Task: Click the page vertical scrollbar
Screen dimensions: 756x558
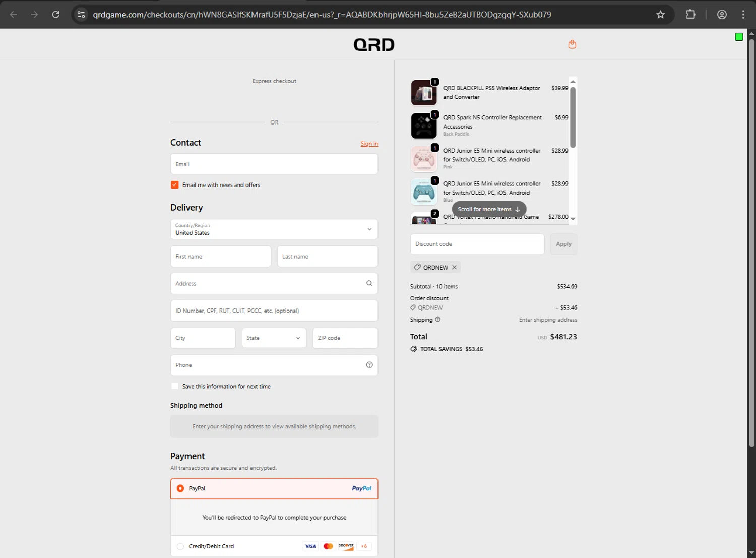Action: coord(751,242)
